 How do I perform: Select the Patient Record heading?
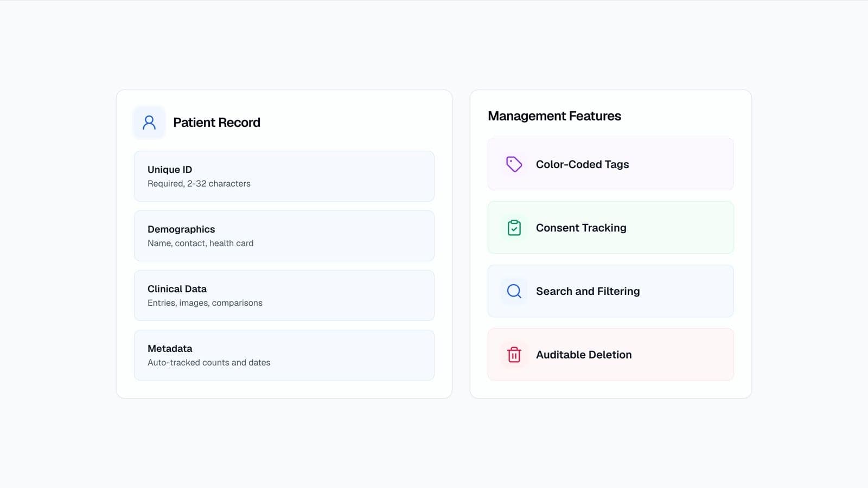tap(216, 123)
